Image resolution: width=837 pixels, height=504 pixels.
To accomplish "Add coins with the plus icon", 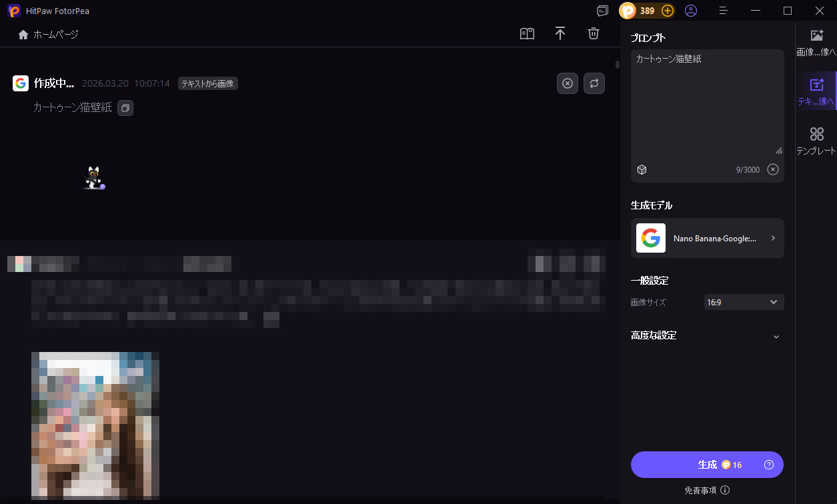I will pyautogui.click(x=667, y=11).
